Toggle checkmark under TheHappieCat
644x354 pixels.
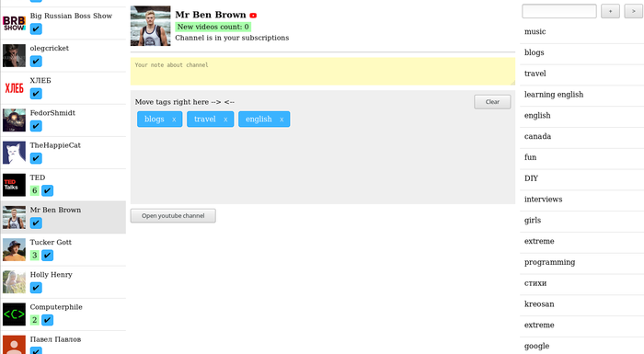click(36, 158)
